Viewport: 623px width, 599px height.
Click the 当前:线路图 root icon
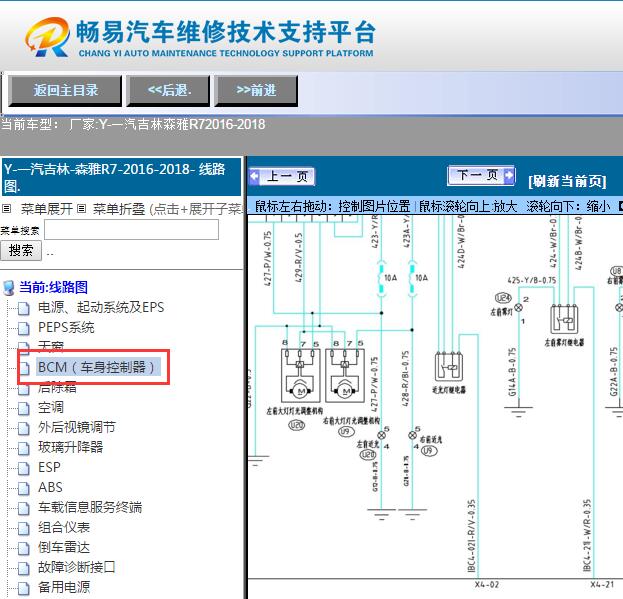point(8,288)
